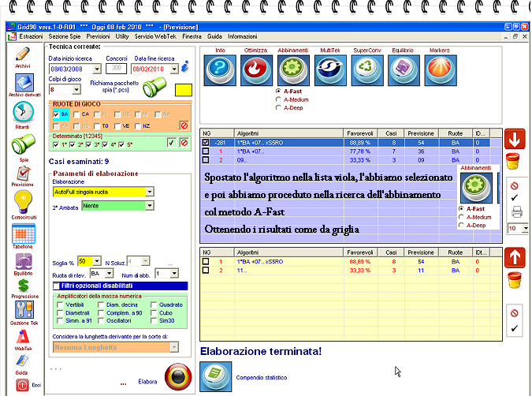Click the yellow color swatch
The width and height of the screenshot is (532, 396).
(x=184, y=90)
